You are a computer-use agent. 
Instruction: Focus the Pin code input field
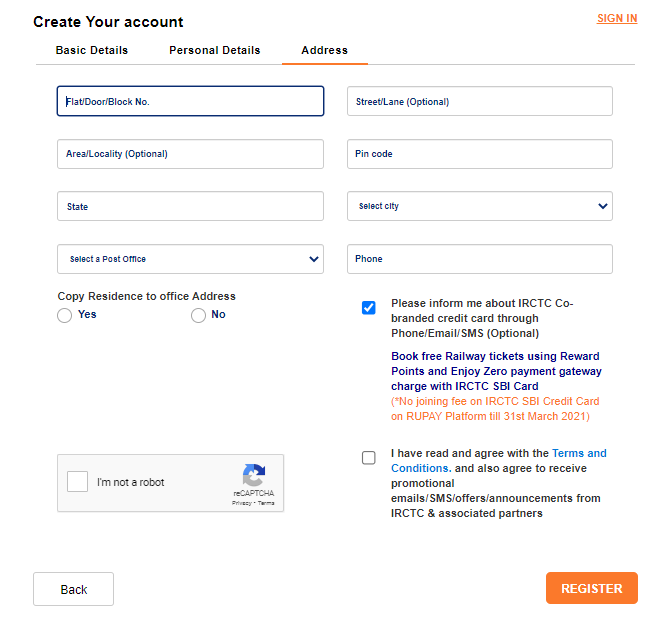480,154
